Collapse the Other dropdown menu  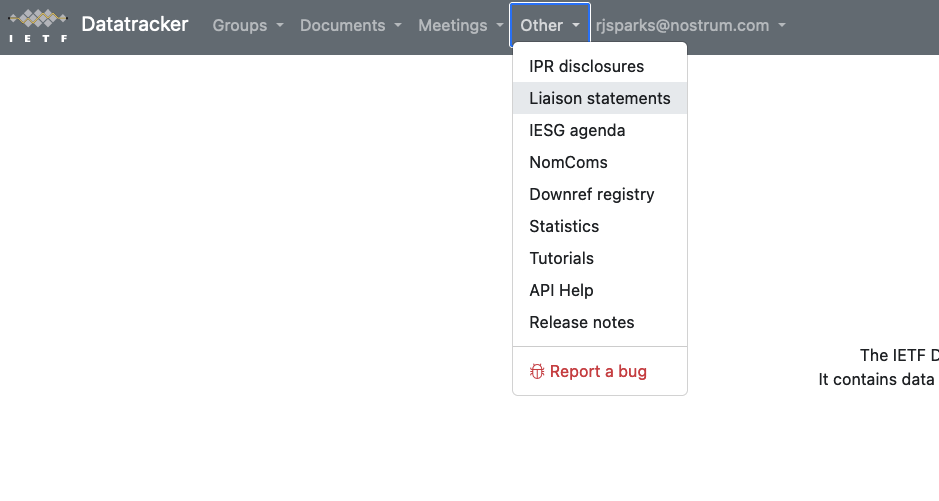click(x=550, y=25)
